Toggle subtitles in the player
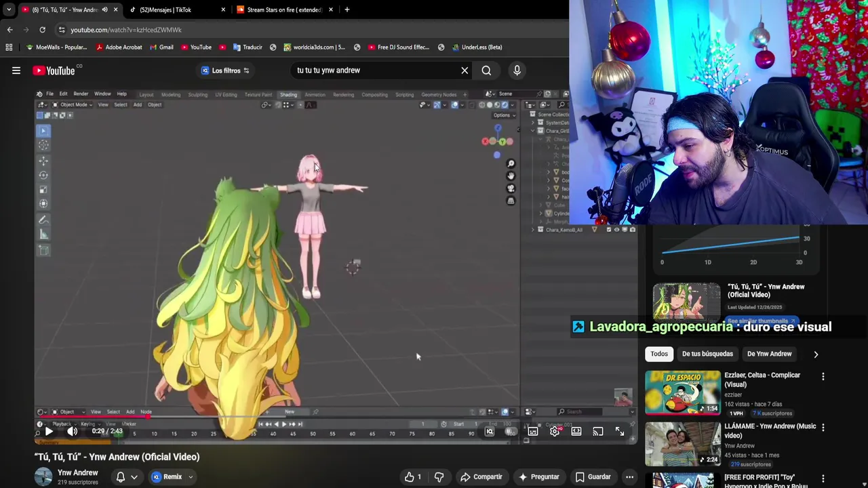The height and width of the screenshot is (488, 868). pos(533,431)
